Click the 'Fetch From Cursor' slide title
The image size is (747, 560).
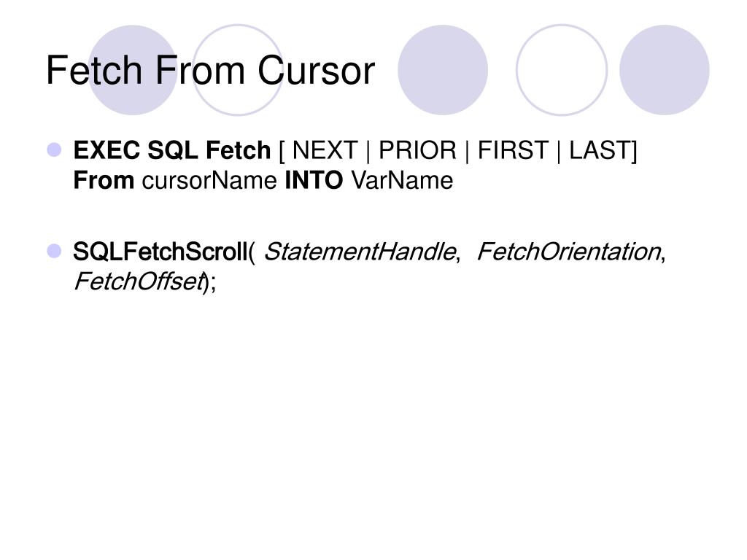[x=210, y=70]
